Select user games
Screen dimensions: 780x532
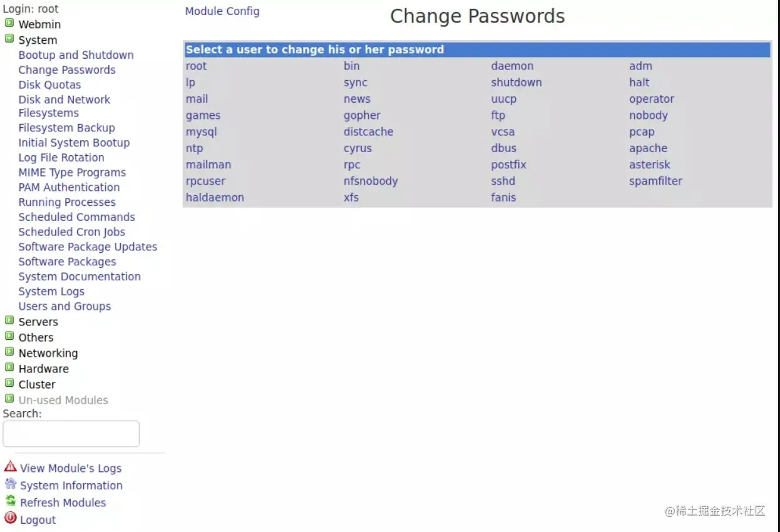tap(203, 115)
